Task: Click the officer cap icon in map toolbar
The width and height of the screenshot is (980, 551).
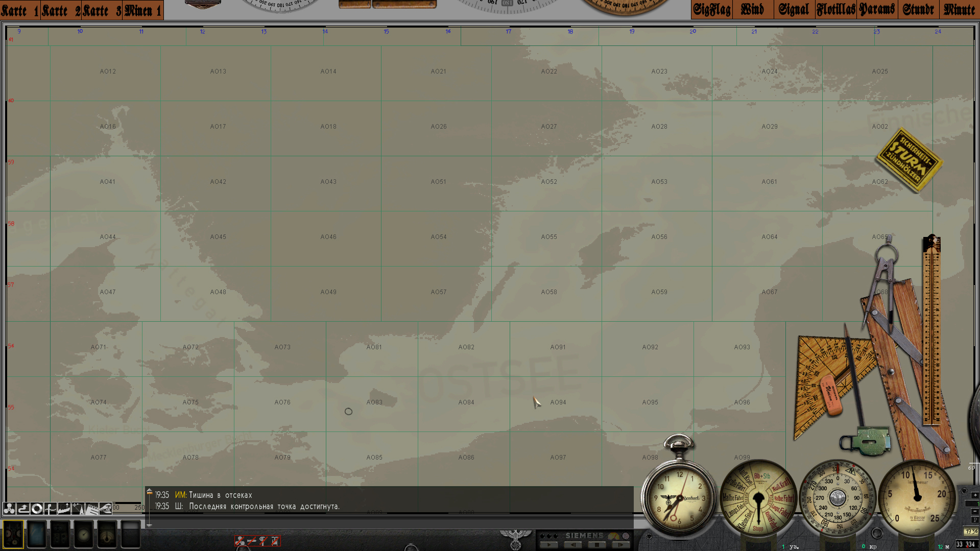Action: [x=106, y=508]
